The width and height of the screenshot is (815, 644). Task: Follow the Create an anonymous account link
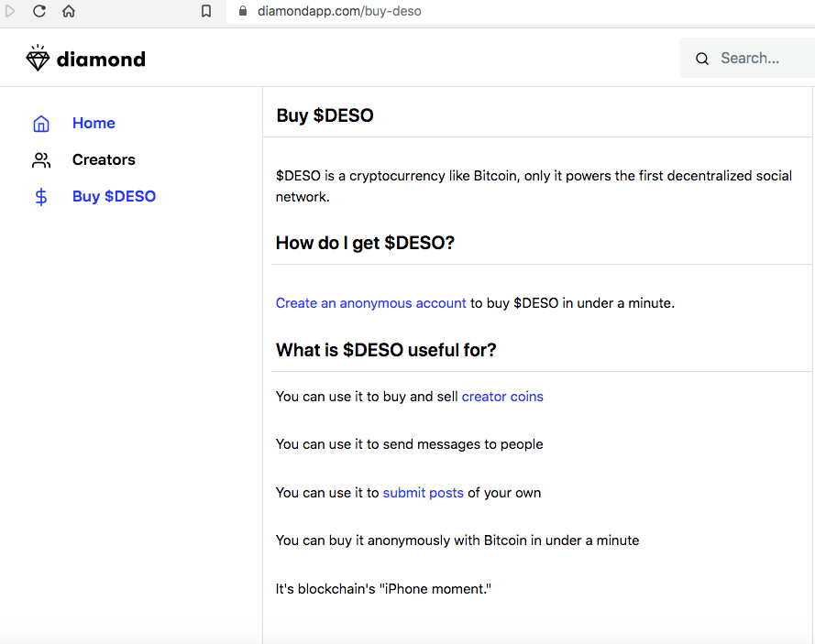coord(370,303)
